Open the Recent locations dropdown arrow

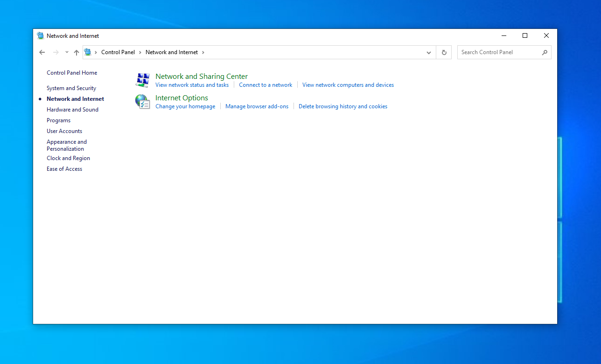click(x=67, y=52)
